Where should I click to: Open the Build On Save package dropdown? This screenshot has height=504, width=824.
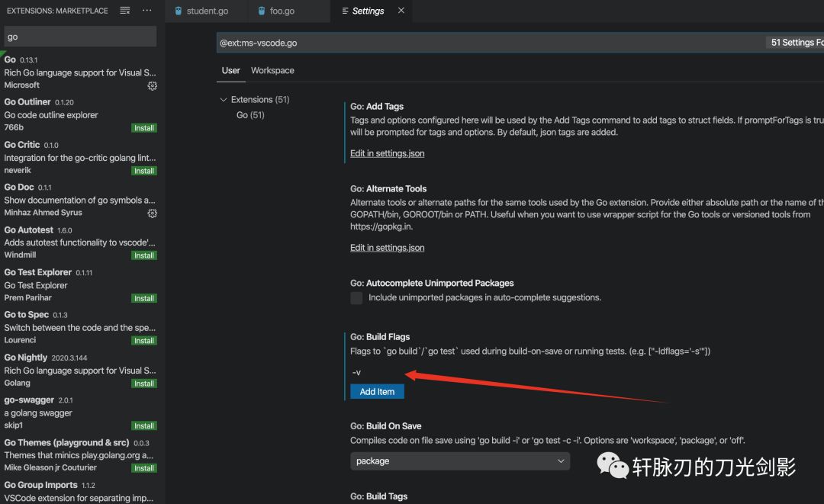[x=460, y=461]
